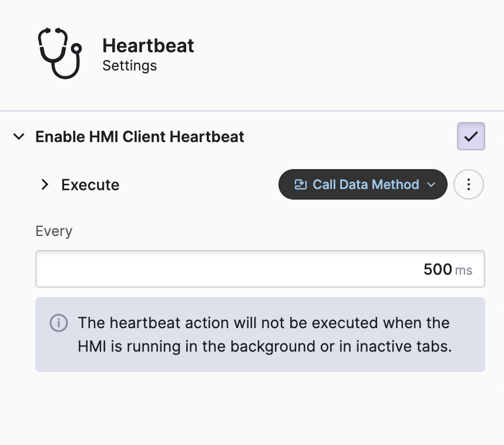Click the info icon in the notice
The width and height of the screenshot is (504, 445).
[58, 323]
